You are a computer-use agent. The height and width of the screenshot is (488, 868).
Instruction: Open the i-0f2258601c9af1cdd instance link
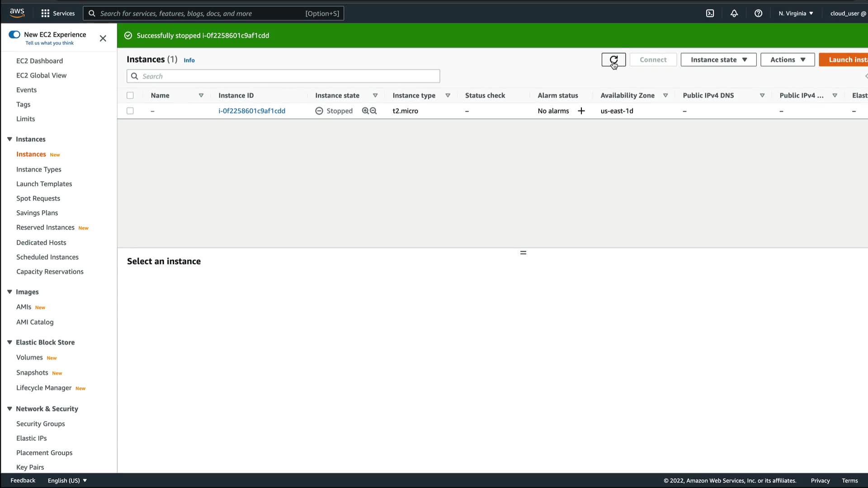[252, 111]
